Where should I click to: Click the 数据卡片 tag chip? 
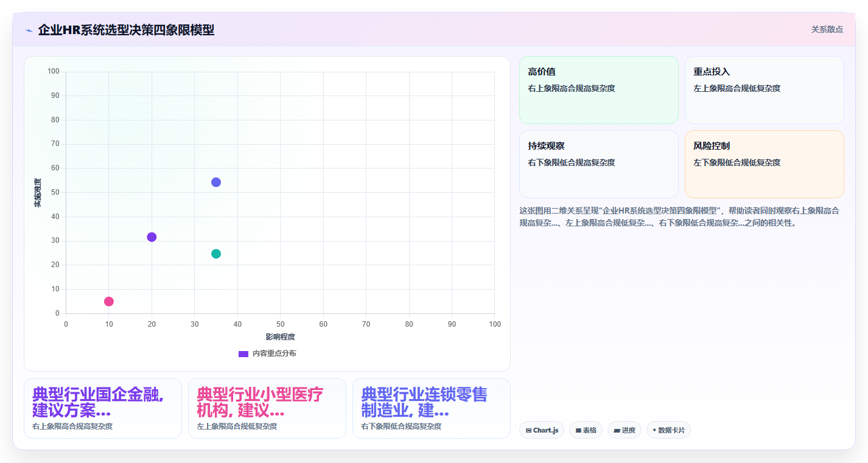click(x=668, y=430)
